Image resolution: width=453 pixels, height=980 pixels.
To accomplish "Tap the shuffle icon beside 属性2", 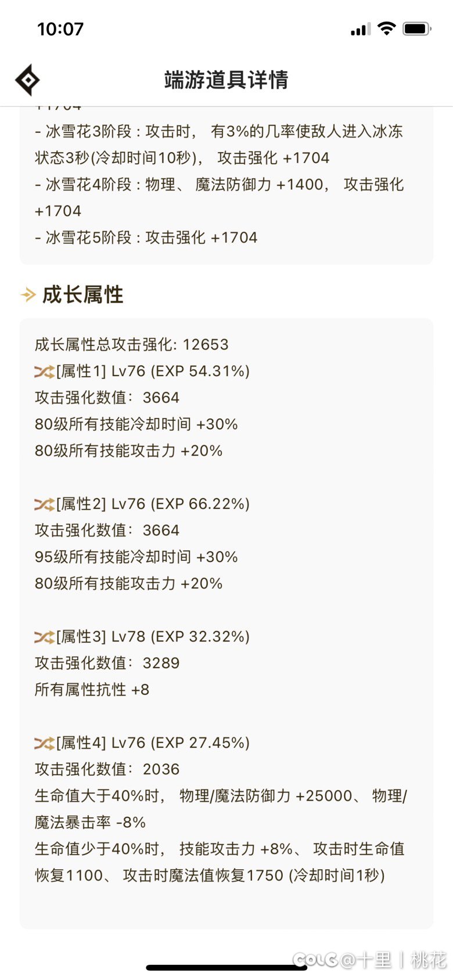I will 45,505.
